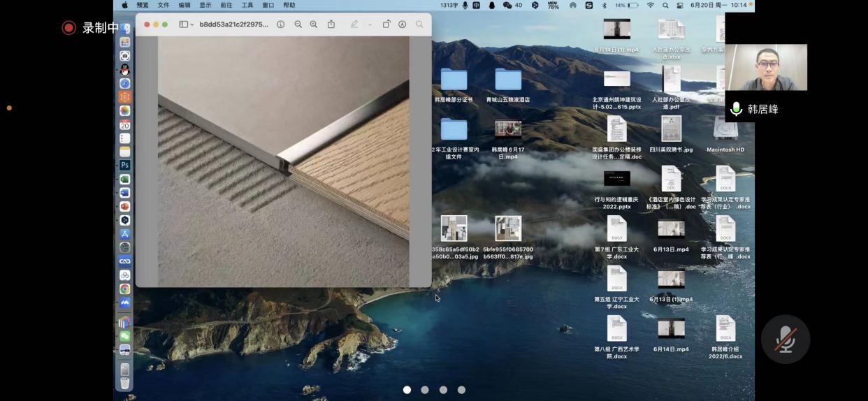
Task: Open the 工具 menu
Action: [x=247, y=5]
